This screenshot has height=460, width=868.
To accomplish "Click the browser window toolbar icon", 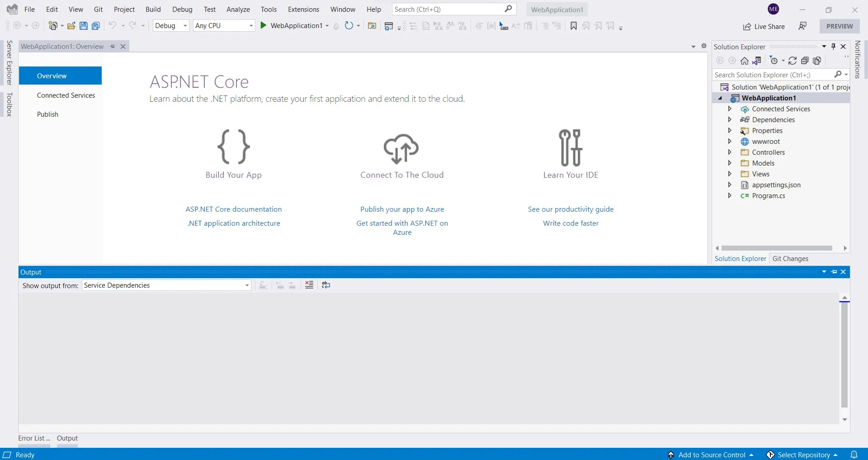I will [x=388, y=26].
